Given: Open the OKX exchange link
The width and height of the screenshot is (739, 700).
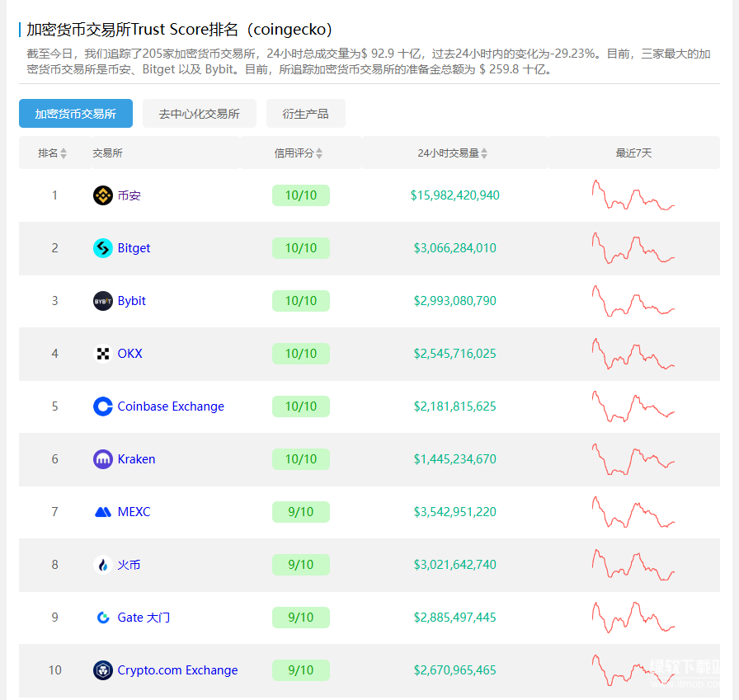Looking at the screenshot, I should tap(129, 354).
